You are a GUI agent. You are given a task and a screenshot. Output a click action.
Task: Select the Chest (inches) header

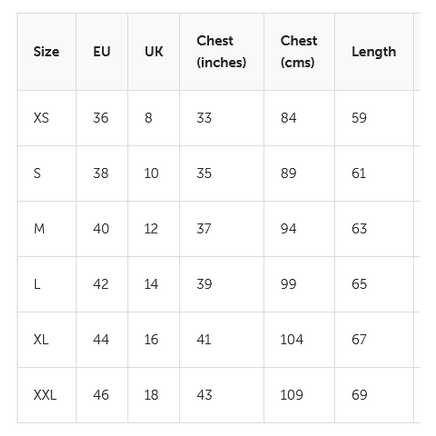(x=221, y=52)
